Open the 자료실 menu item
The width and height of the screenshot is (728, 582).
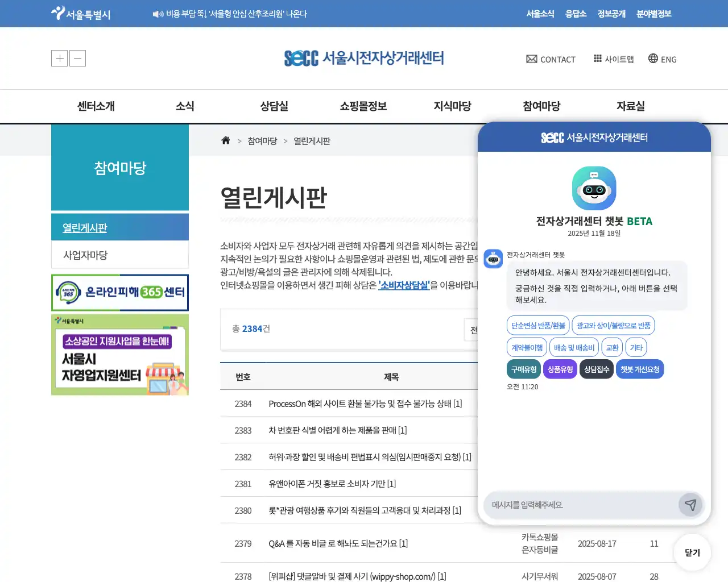630,106
